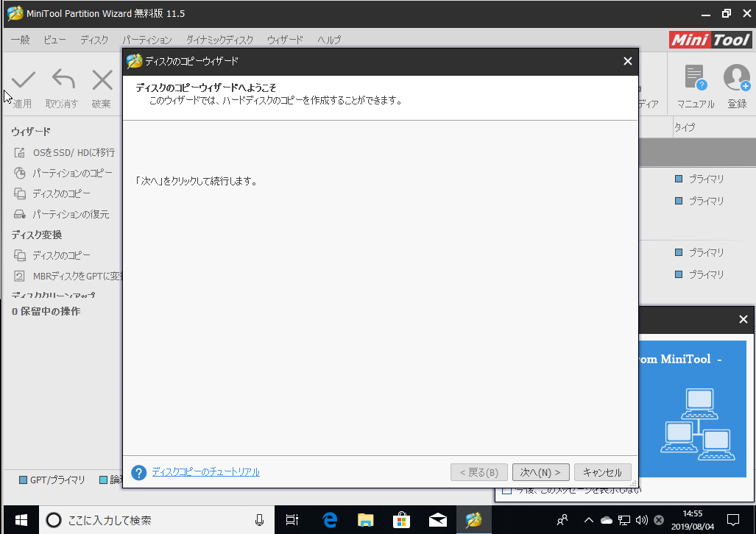
Task: Close the MiniTool advertisement popup
Action: click(x=743, y=319)
